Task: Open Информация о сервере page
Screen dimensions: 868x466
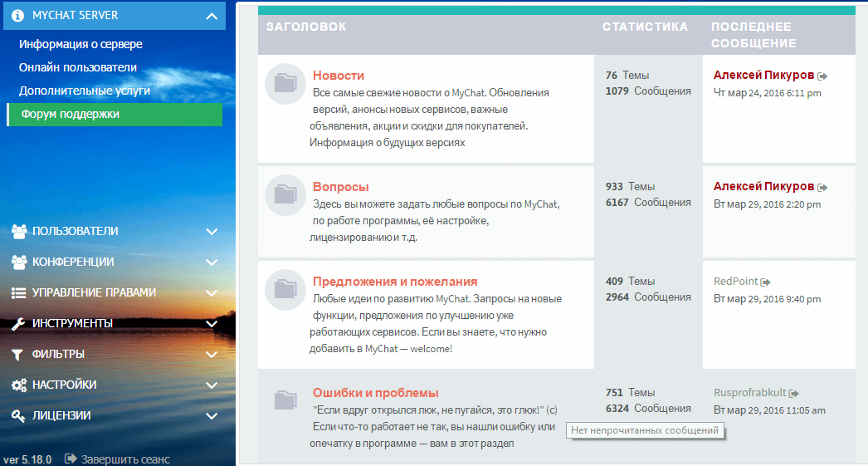Action: coord(80,44)
